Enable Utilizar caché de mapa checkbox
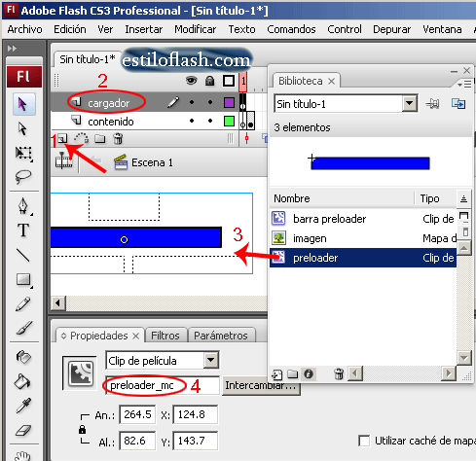The width and height of the screenshot is (476, 461). 364,441
